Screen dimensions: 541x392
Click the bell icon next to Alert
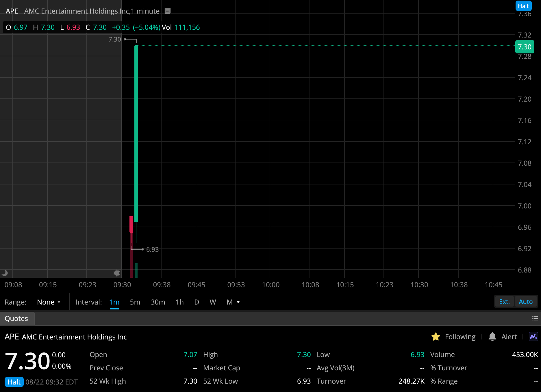coord(492,337)
